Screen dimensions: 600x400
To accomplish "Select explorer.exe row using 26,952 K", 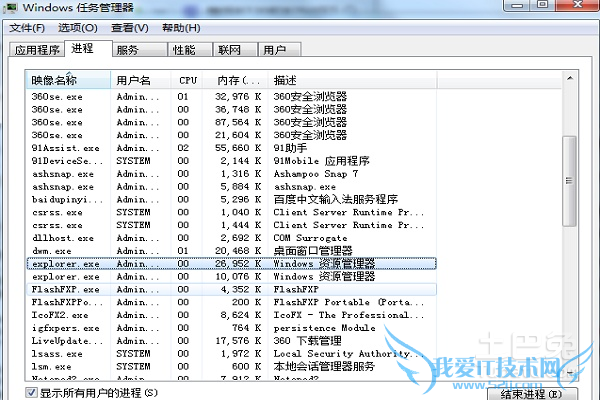I will coord(232,264).
